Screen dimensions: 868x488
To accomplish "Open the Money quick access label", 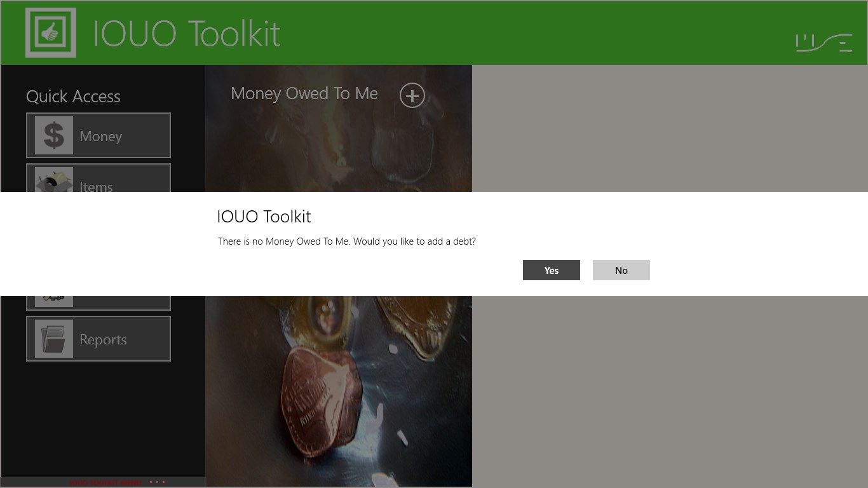I will [100, 136].
